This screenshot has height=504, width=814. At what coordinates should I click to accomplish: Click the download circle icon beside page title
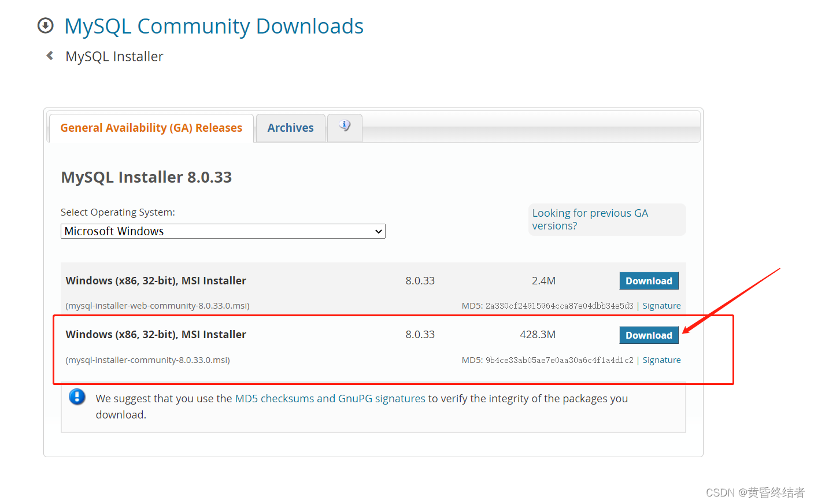tap(45, 25)
